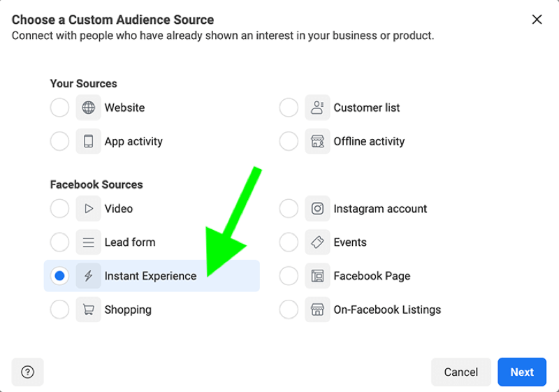Image resolution: width=559 pixels, height=392 pixels.
Task: Open the help question mark button
Action: 27,372
